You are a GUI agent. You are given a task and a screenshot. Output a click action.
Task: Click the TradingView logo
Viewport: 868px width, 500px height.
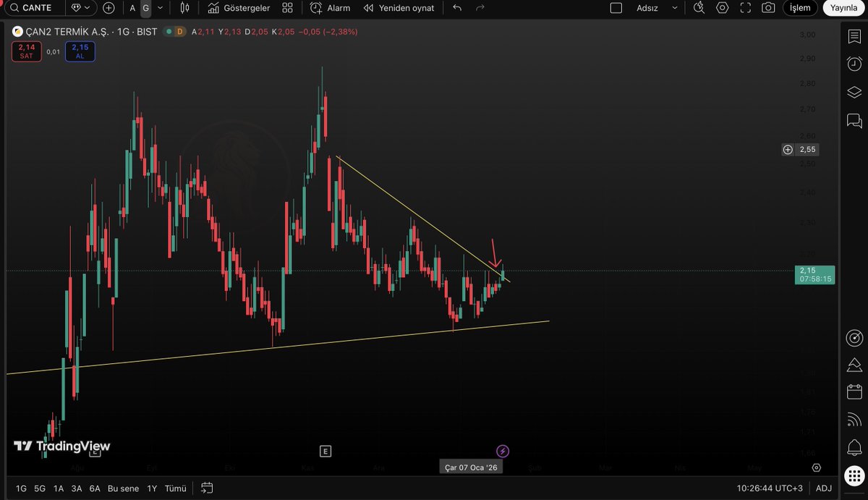pyautogui.click(x=62, y=446)
